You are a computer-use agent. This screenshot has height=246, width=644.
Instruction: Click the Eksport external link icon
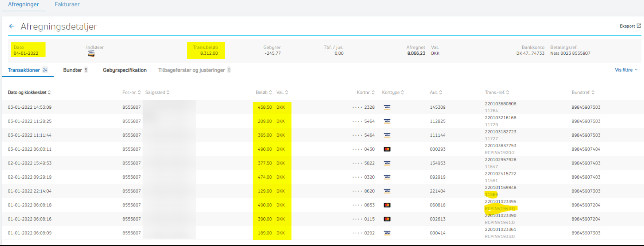point(639,26)
